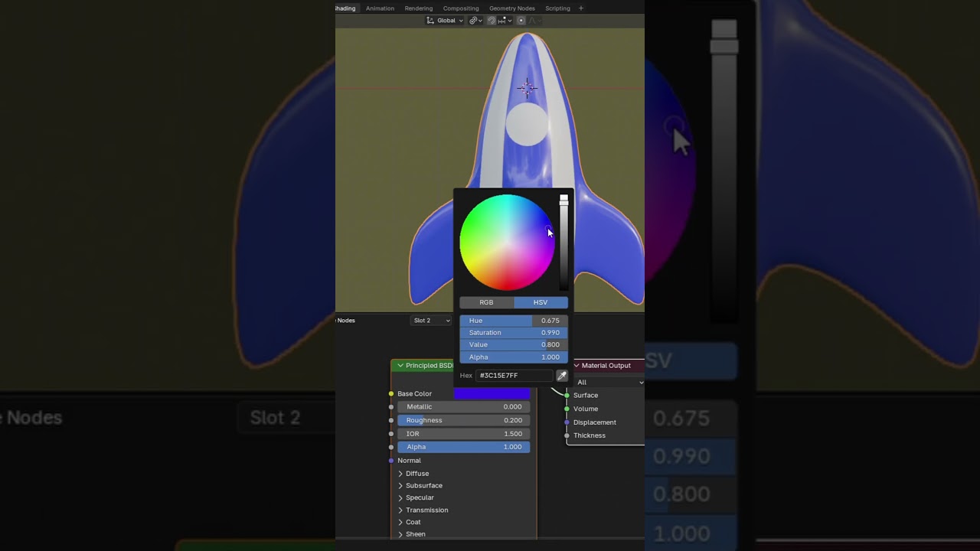Expand the Subsurface section in Principled BSDF
The image size is (980, 551).
(400, 486)
